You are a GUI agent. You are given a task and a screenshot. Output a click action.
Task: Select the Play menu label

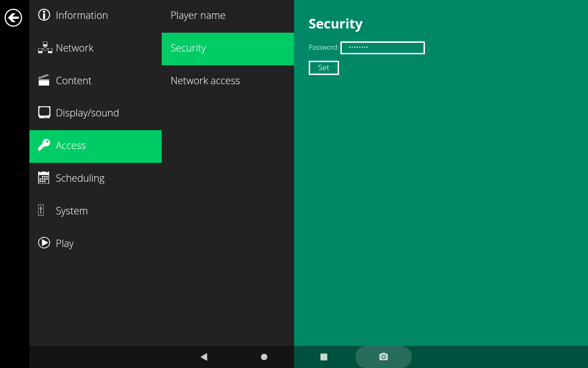[x=65, y=243]
